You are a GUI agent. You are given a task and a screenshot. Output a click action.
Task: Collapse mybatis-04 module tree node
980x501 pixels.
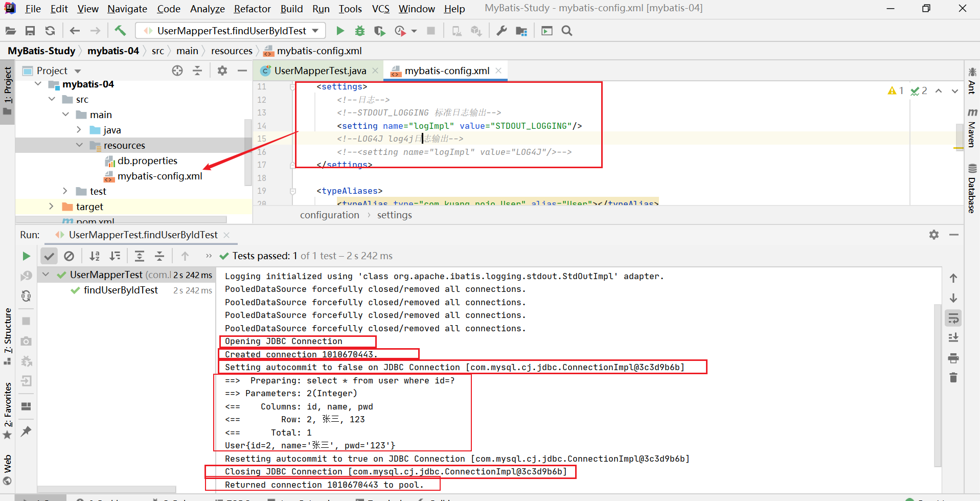coord(38,84)
